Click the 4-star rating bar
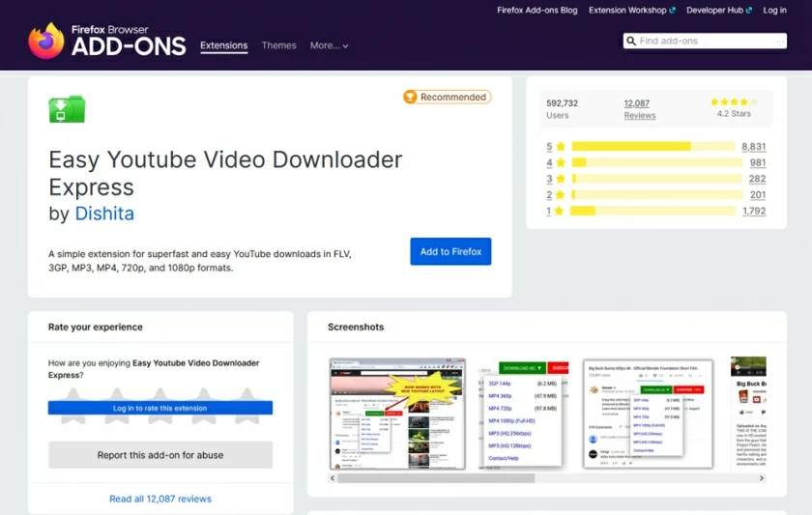Image resolution: width=812 pixels, height=515 pixels. (656, 162)
